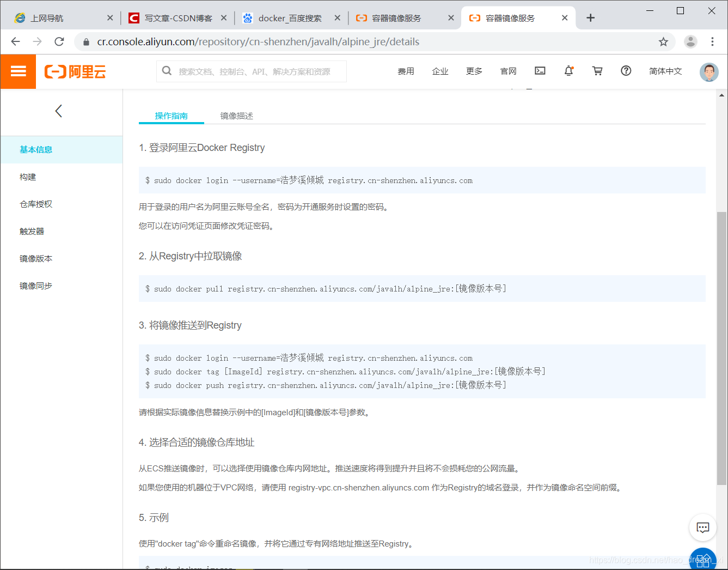Select the 操作指南 tab

[171, 116]
